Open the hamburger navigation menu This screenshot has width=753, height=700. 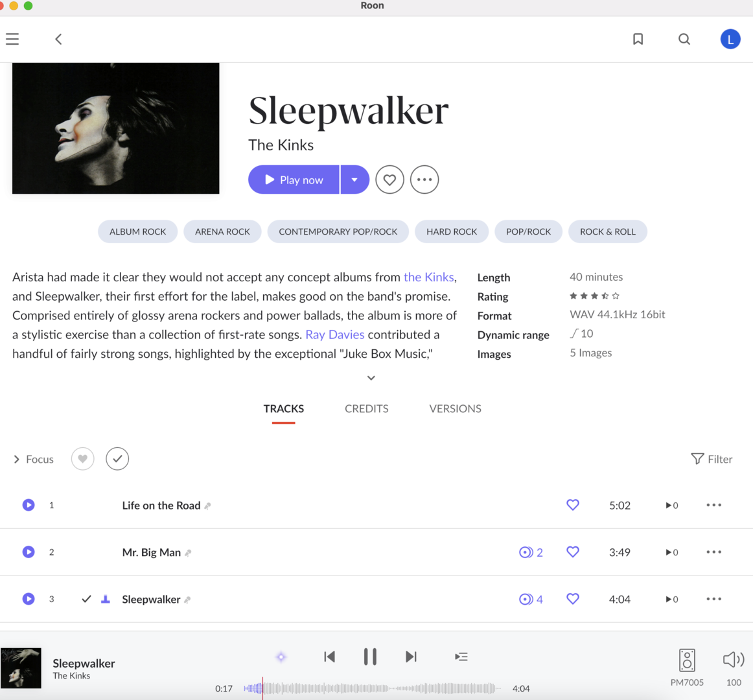click(12, 39)
